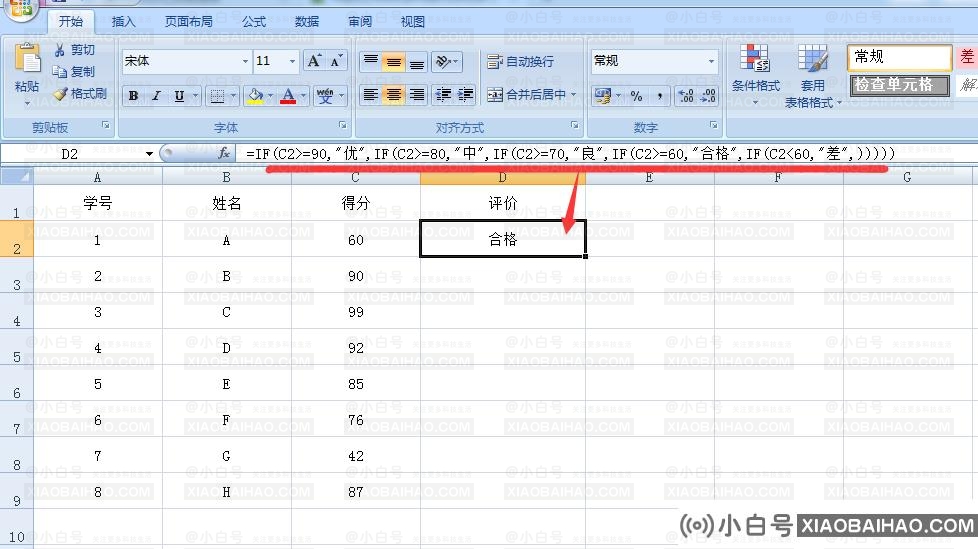Apply cell borders icon
The height and width of the screenshot is (549, 978).
coord(216,95)
